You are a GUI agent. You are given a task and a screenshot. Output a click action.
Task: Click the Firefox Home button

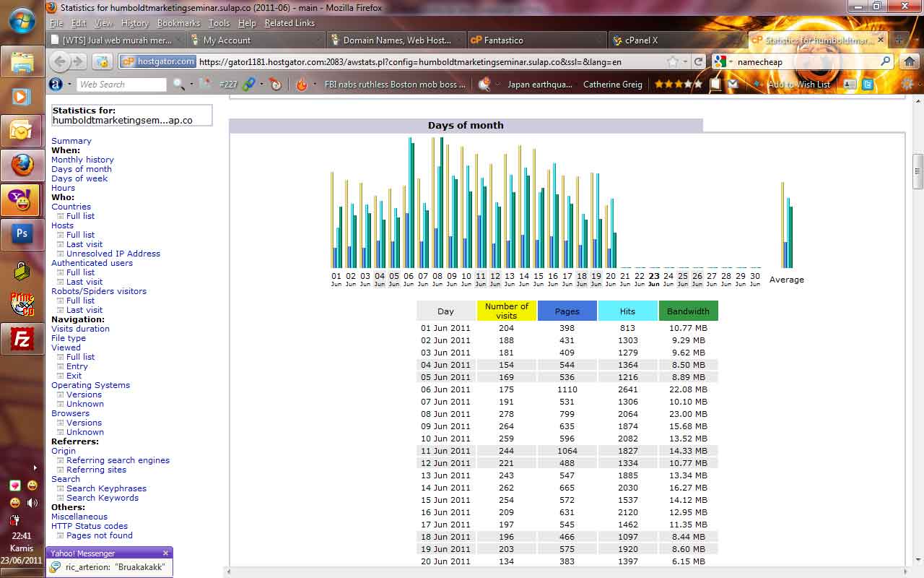909,62
